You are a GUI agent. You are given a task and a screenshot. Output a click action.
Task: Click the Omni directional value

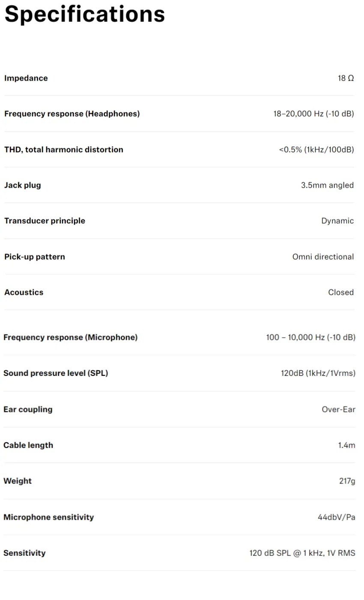click(x=323, y=257)
